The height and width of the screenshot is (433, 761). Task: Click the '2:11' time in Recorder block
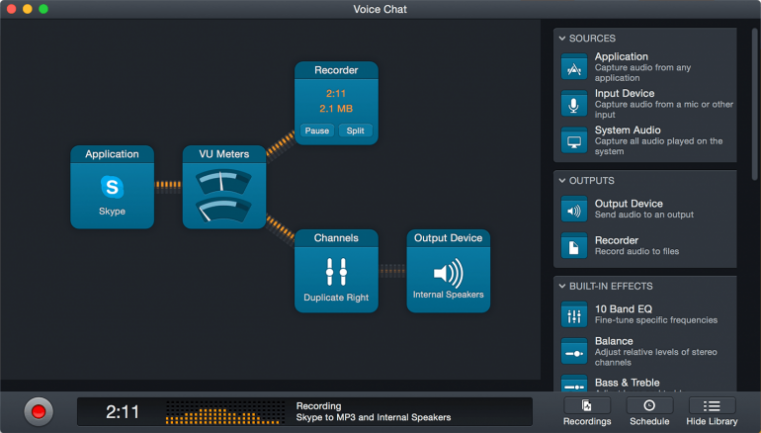point(336,94)
